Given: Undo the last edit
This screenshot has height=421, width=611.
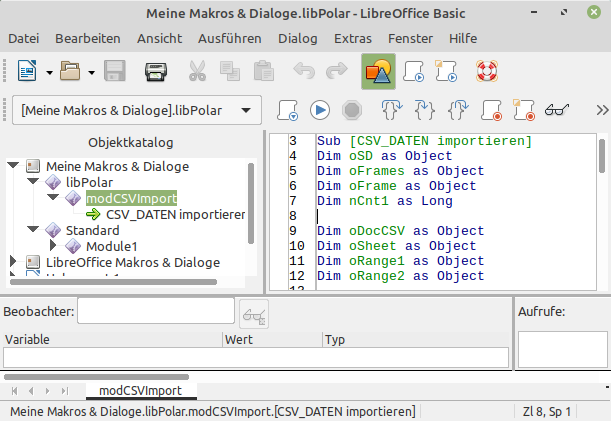Looking at the screenshot, I should coord(304,71).
